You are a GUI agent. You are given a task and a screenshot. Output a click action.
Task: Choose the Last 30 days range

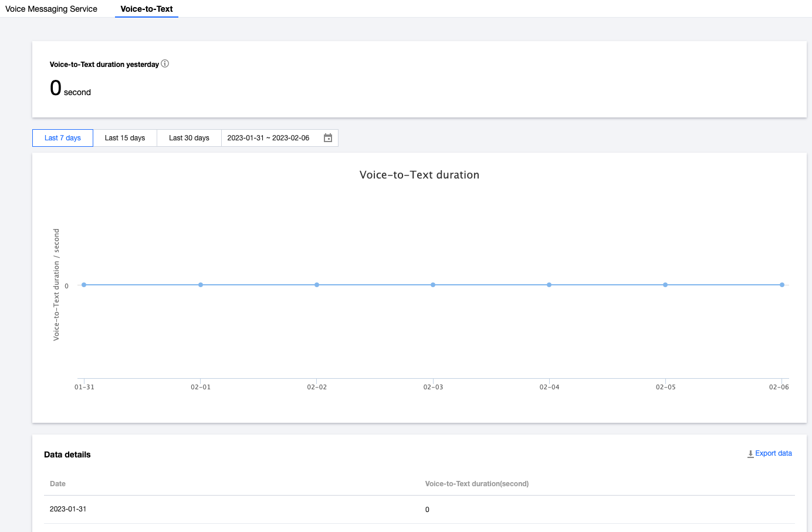point(189,138)
